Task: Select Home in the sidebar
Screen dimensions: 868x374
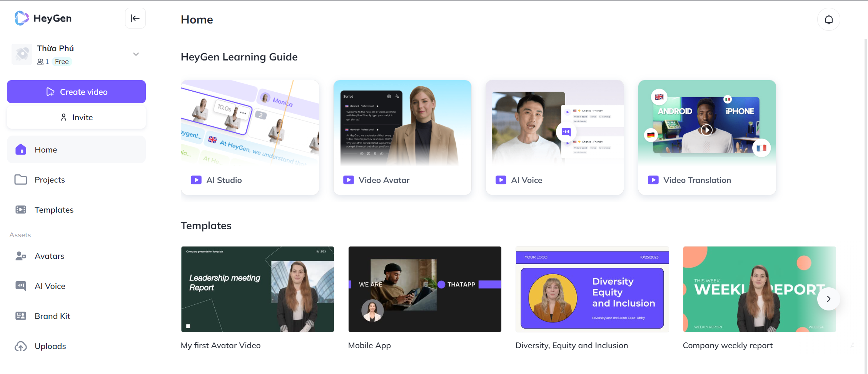Action: [76, 149]
